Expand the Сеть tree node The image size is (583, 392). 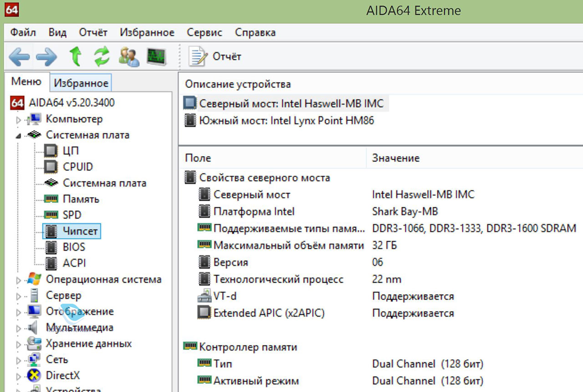pos(19,361)
